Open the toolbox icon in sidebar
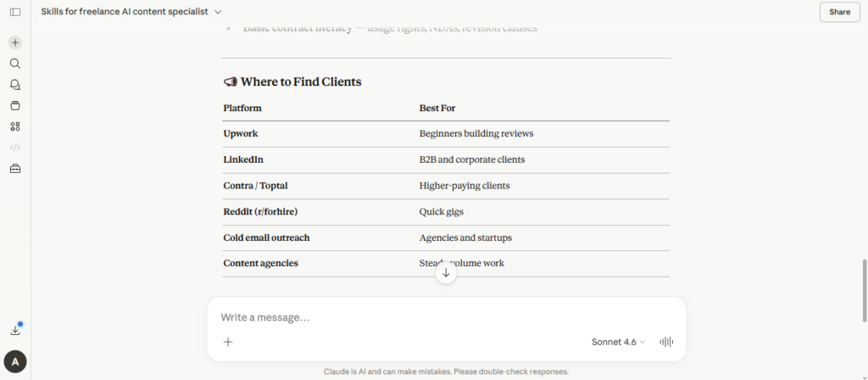Viewport: 868px width, 380px height. tap(15, 169)
